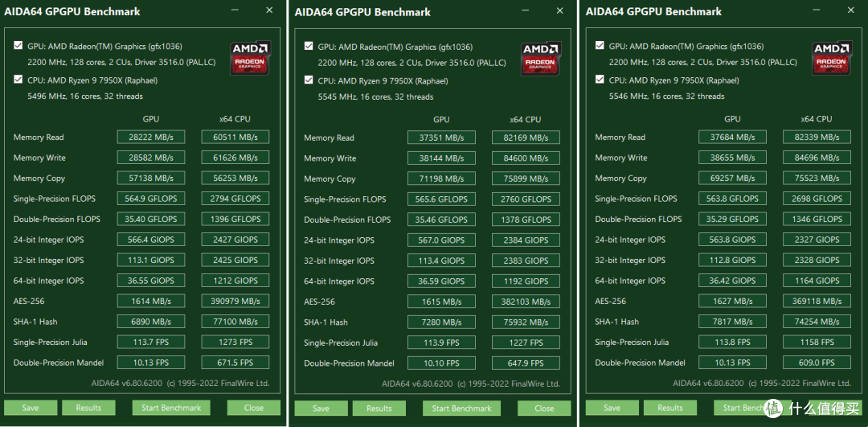
Task: Open Results in the 5546 MHz window
Action: click(669, 408)
